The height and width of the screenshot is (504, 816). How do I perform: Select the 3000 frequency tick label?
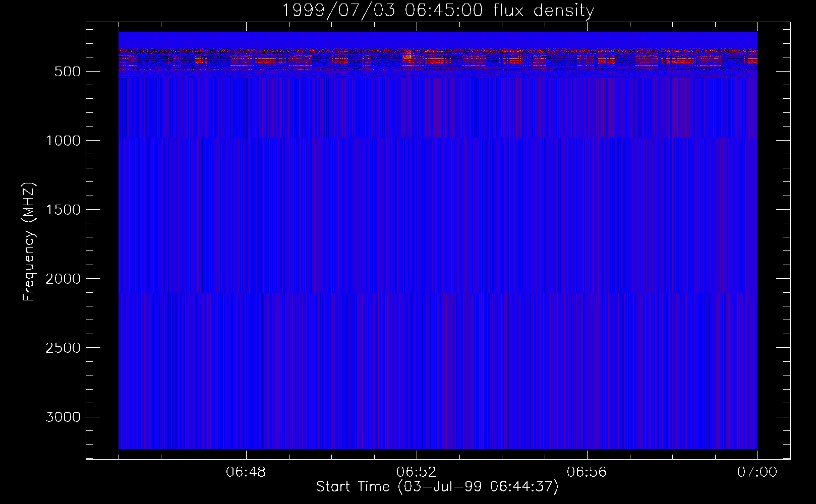[x=63, y=417]
